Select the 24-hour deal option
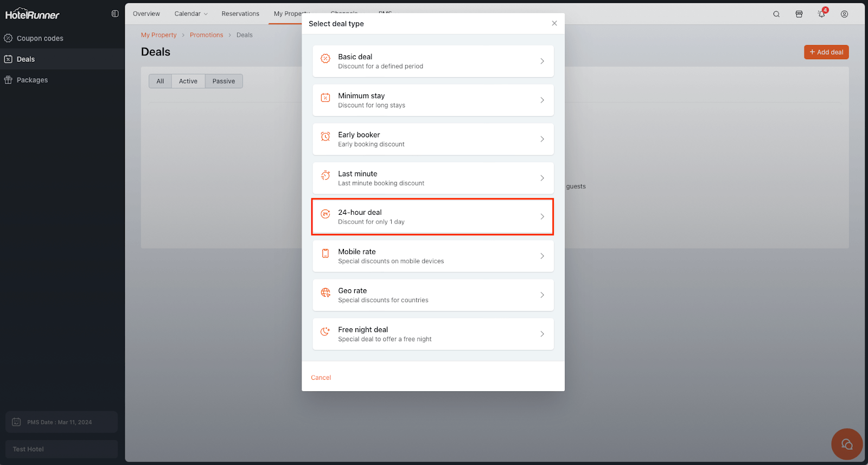Image resolution: width=868 pixels, height=465 pixels. (432, 216)
